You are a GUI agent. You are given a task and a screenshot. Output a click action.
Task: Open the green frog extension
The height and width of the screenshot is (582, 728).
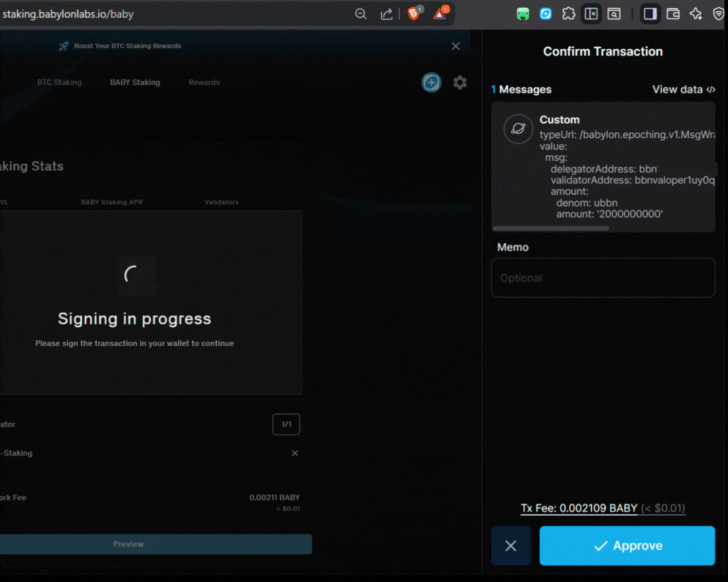[523, 14]
